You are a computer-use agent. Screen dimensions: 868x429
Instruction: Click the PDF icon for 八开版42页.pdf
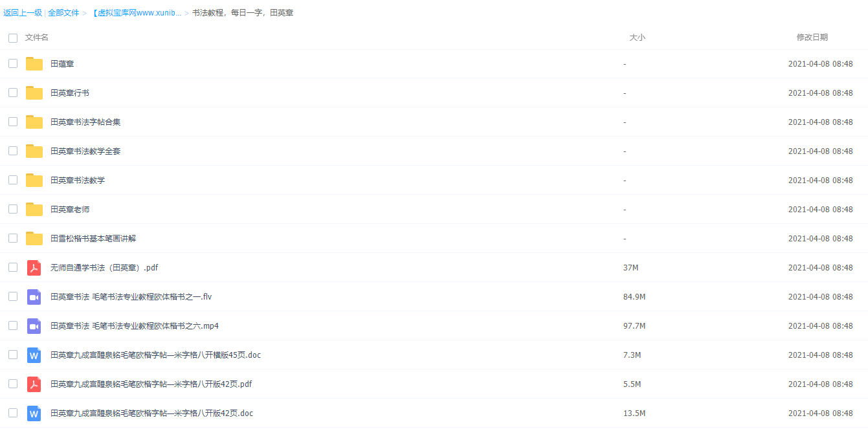point(34,384)
